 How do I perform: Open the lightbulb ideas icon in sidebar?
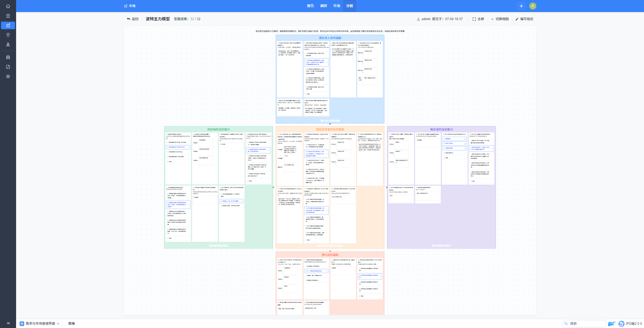(8, 35)
